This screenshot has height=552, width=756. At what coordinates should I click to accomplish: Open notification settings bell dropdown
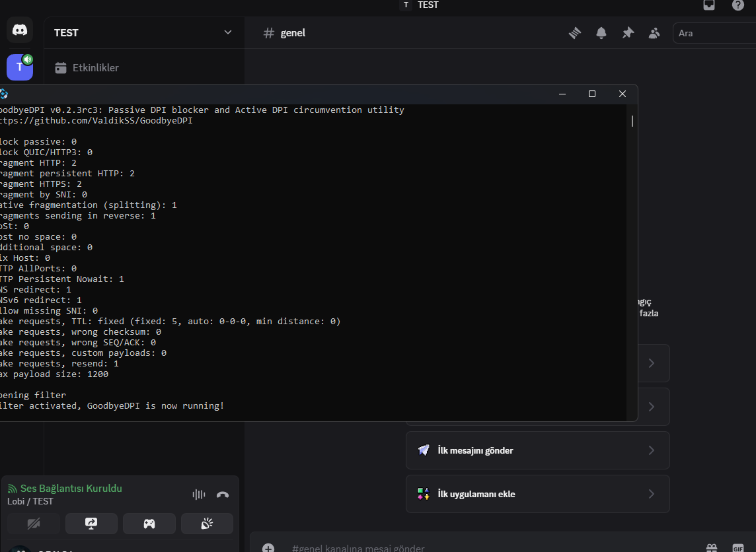pos(601,33)
